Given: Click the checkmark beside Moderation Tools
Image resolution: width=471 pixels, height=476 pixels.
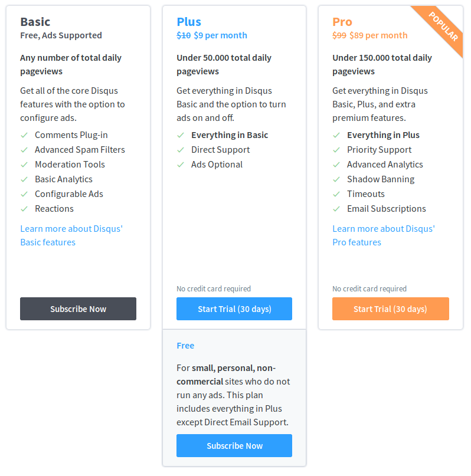Looking at the screenshot, I should 25,164.
